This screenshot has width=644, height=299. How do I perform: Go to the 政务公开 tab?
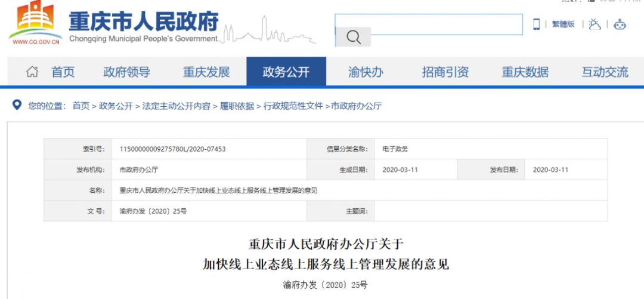click(x=286, y=72)
